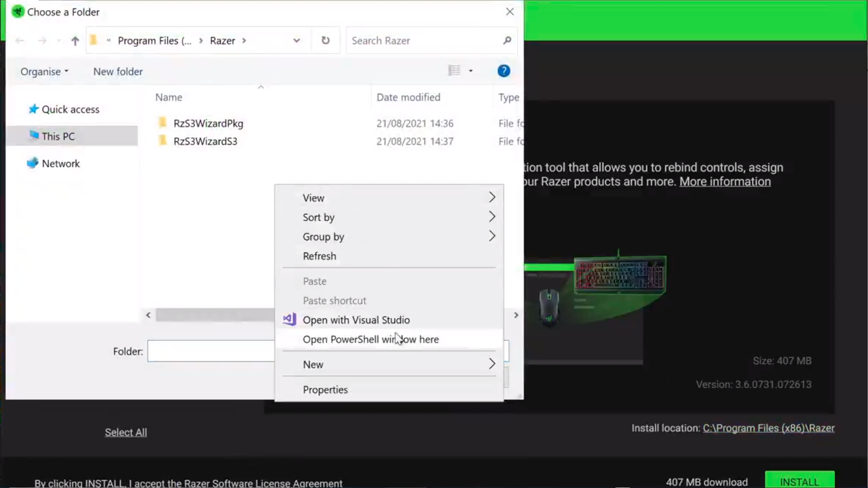
Task: Click the INSTALL button
Action: [800, 481]
